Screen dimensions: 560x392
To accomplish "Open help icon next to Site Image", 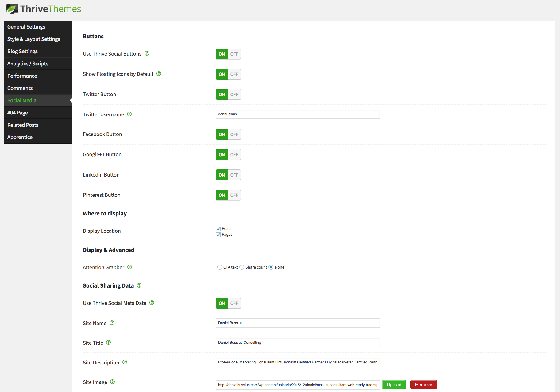I will pyautogui.click(x=113, y=382).
